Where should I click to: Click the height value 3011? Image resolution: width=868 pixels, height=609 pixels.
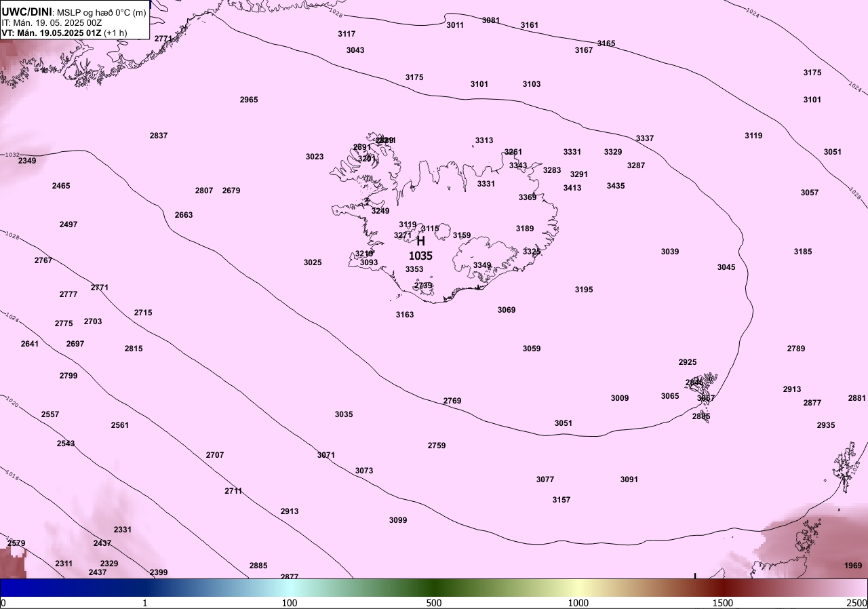(x=455, y=25)
